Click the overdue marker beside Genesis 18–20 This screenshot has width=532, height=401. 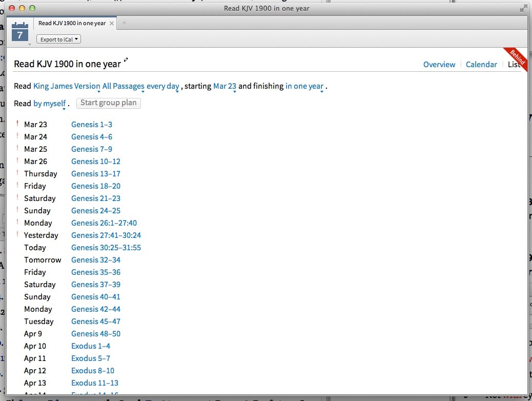[x=17, y=185]
